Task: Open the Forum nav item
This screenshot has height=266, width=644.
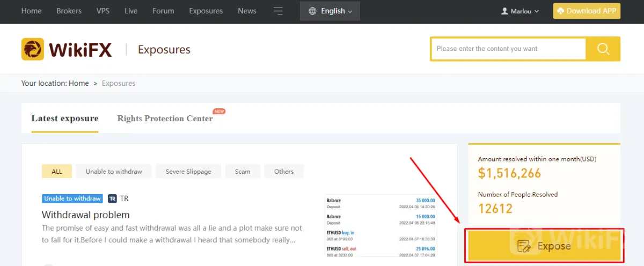Action: tap(164, 11)
